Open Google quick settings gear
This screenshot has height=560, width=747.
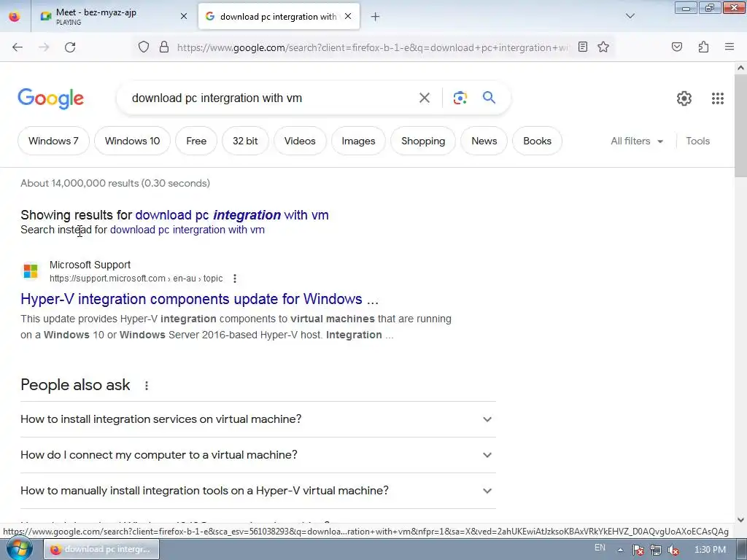pyautogui.click(x=684, y=98)
